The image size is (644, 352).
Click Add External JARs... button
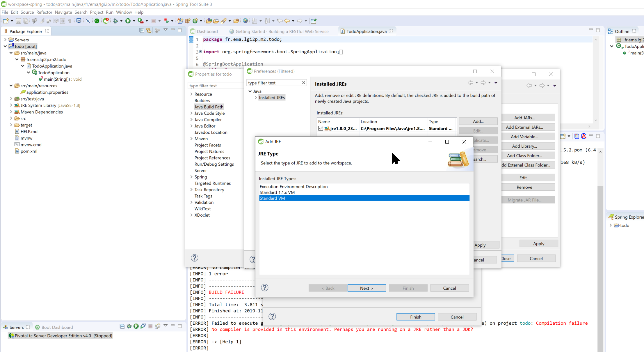(x=524, y=127)
